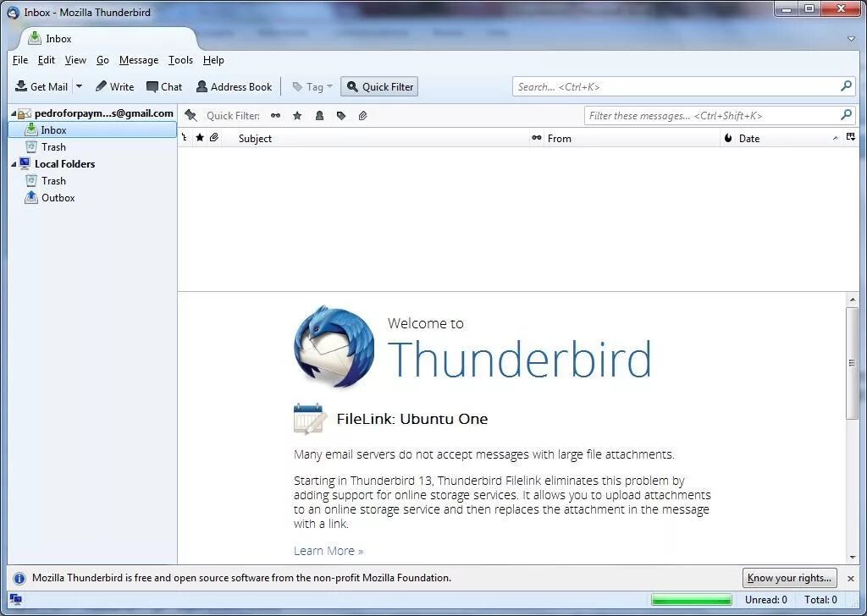Click the green progress bar

click(691, 599)
